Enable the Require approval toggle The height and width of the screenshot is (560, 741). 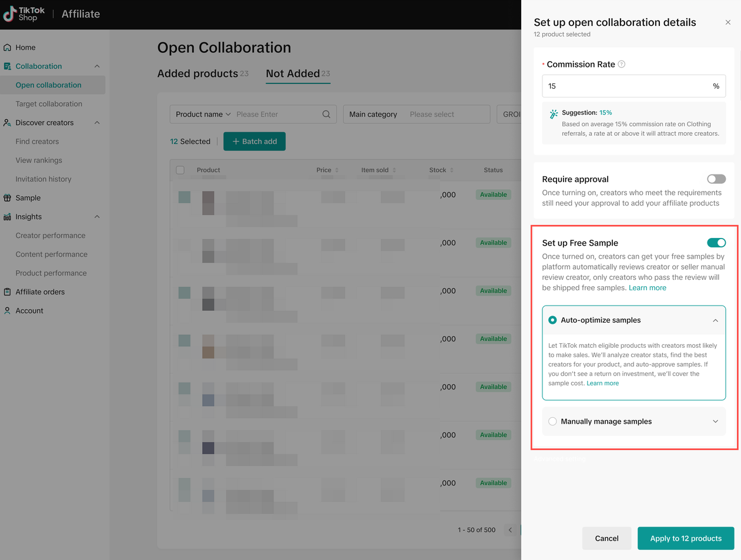point(716,179)
